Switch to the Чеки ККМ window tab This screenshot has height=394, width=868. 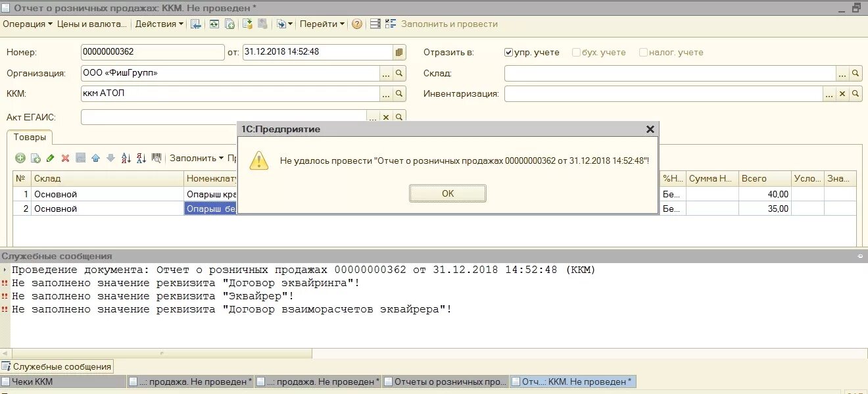63,382
